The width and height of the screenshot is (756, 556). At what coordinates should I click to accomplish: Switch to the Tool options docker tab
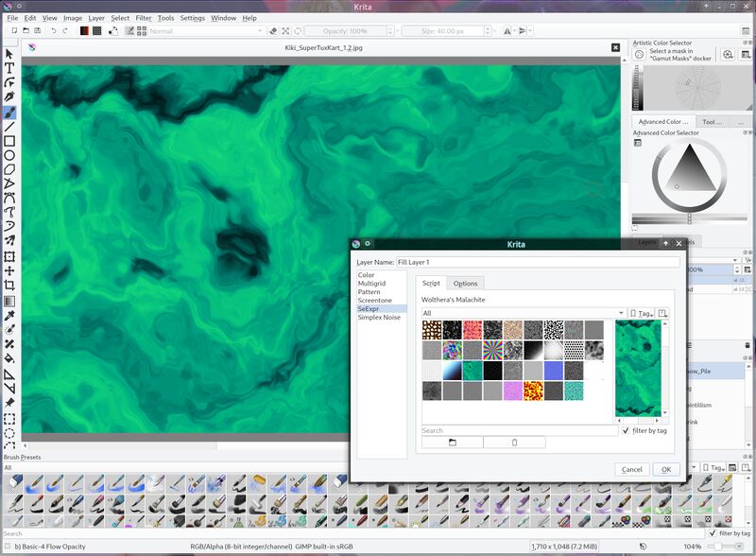pos(713,122)
